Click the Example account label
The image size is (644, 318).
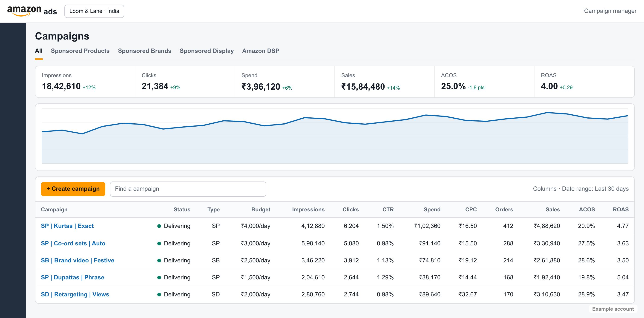(613, 309)
